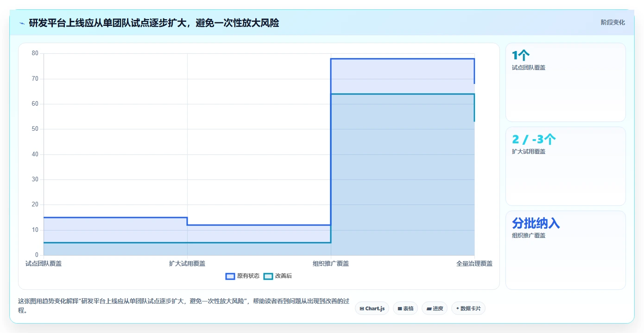Click the teal 改善后 legend color box
Viewport: 644px width, 333px height.
[x=268, y=276]
